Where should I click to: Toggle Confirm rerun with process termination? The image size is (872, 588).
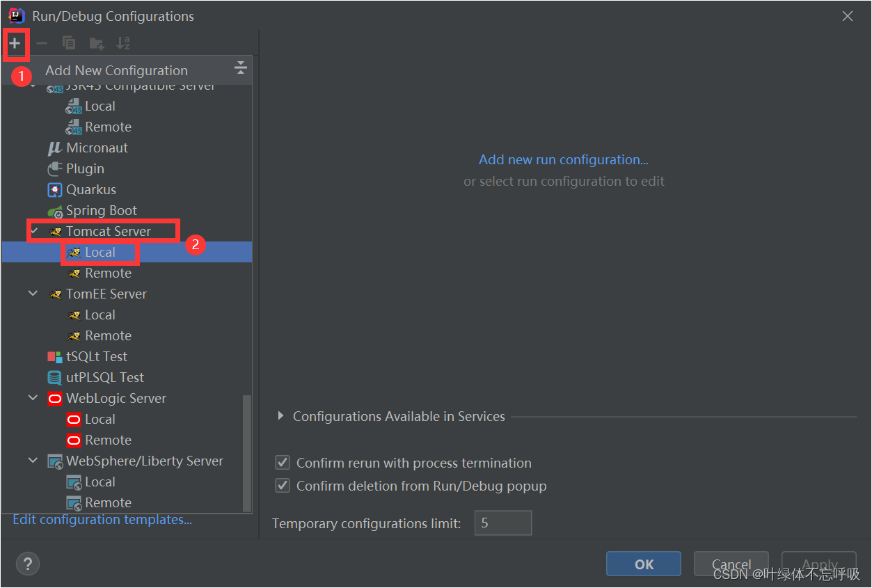point(283,463)
